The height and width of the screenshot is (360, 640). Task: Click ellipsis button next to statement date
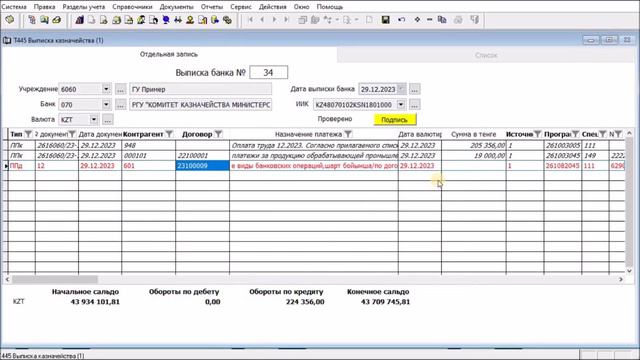tap(415, 89)
